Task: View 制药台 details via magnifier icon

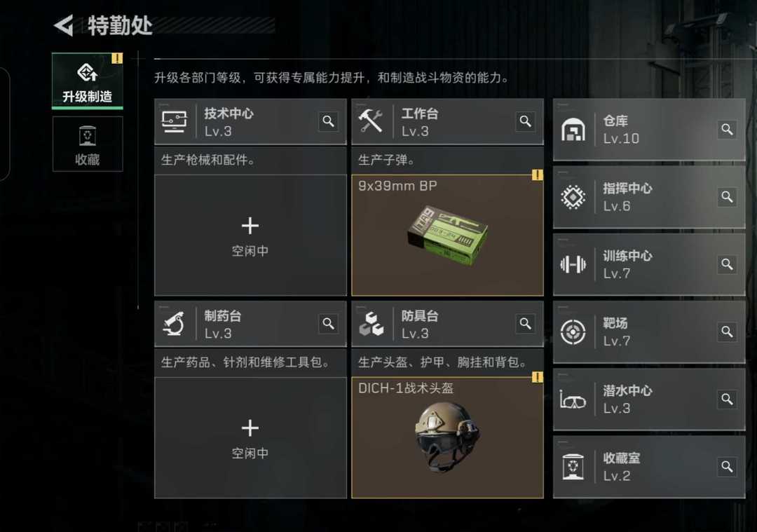Action: click(328, 323)
